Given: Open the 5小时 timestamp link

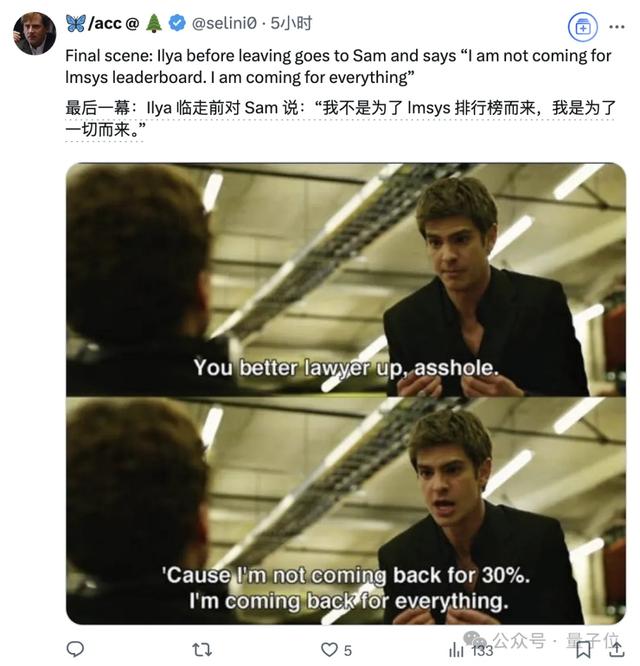Looking at the screenshot, I should click(x=291, y=23).
